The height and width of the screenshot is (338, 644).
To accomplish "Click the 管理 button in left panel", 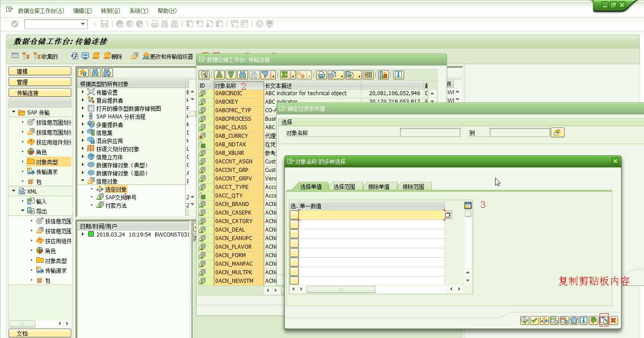I will pyautogui.click(x=40, y=82).
